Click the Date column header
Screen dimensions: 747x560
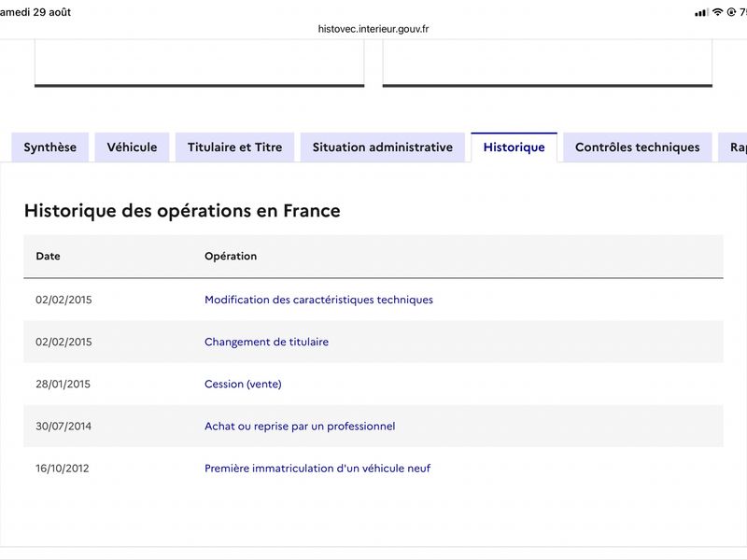pos(49,256)
